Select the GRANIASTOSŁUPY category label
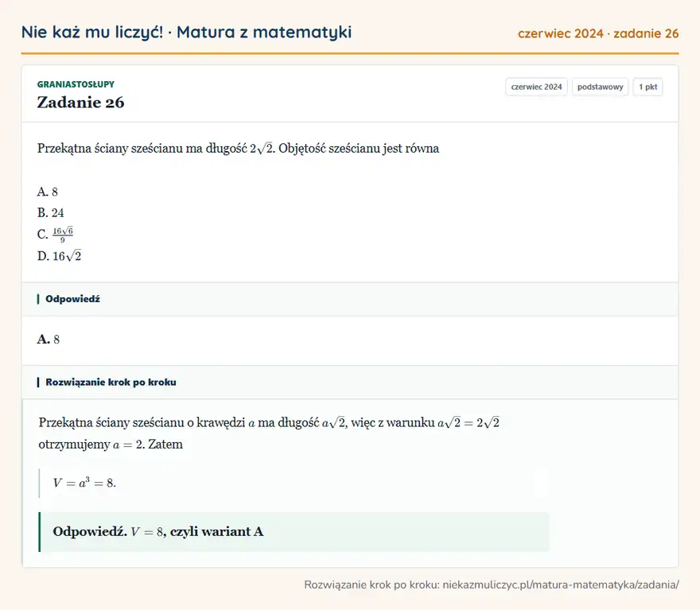The image size is (700, 610). click(x=76, y=84)
